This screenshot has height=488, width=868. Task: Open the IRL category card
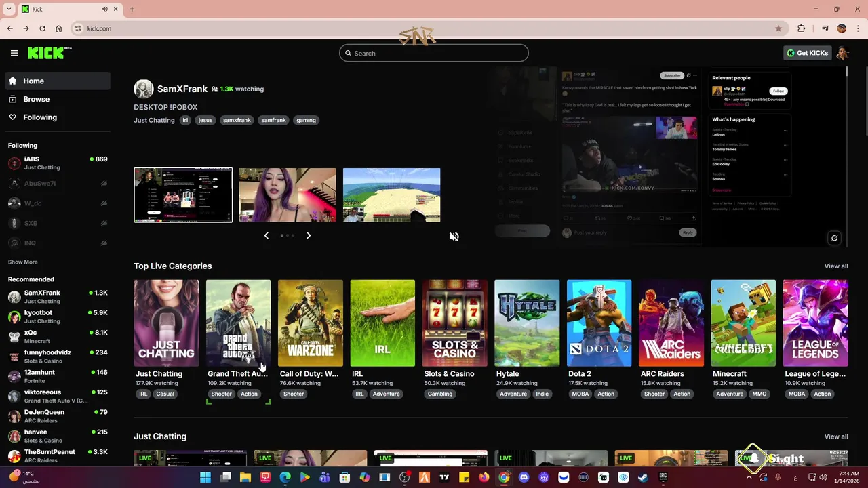pos(382,323)
